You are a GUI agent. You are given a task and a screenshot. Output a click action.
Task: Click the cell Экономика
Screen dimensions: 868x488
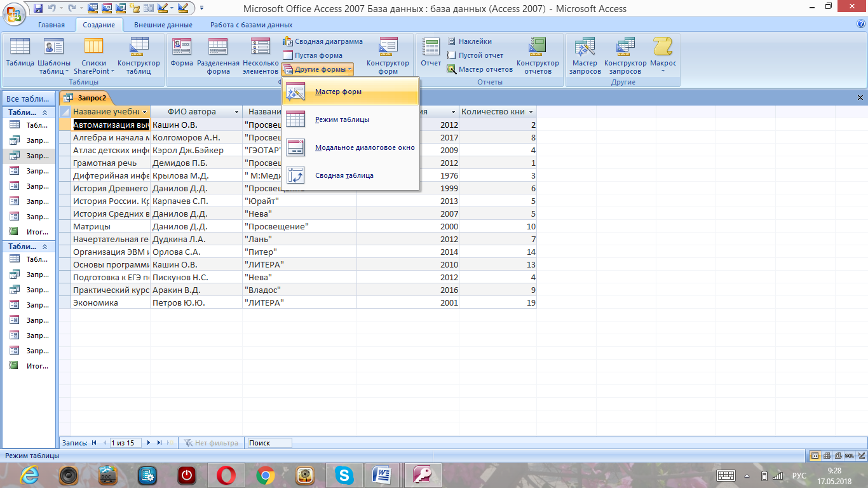[111, 302]
